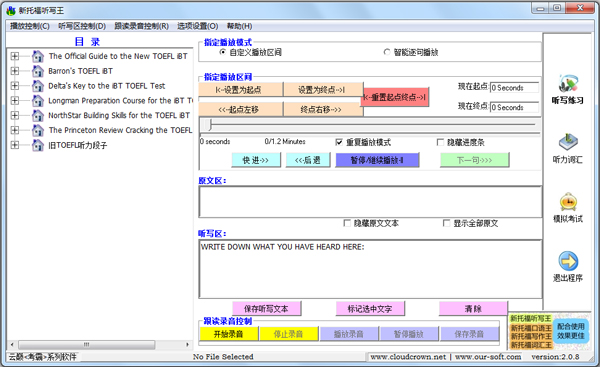The image size is (600, 367).
Task: Expand Longman Preparation Course node
Action: tap(15, 101)
